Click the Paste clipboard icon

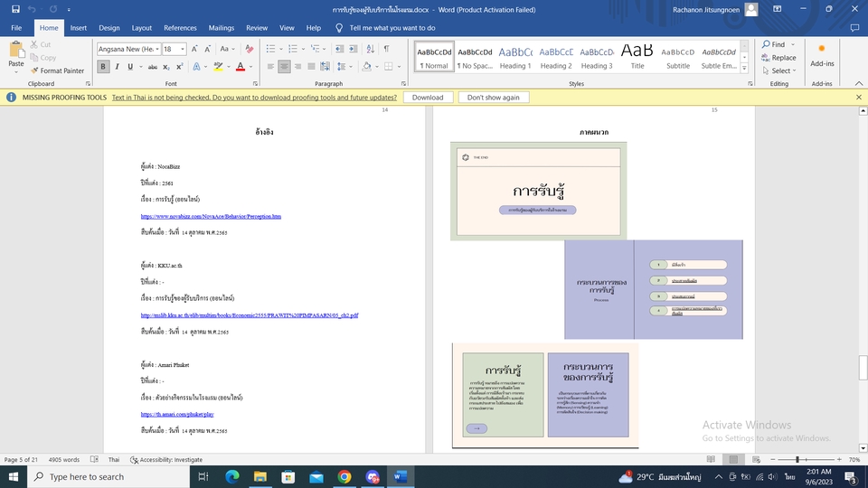pos(16,51)
